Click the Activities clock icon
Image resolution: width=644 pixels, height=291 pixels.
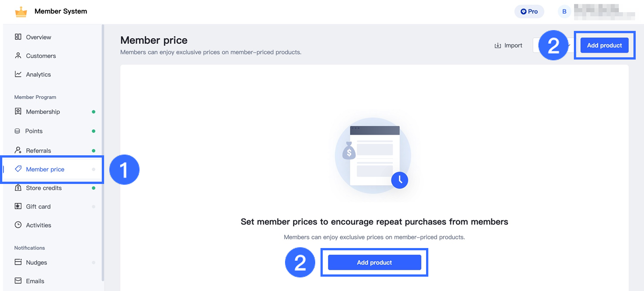(x=18, y=225)
